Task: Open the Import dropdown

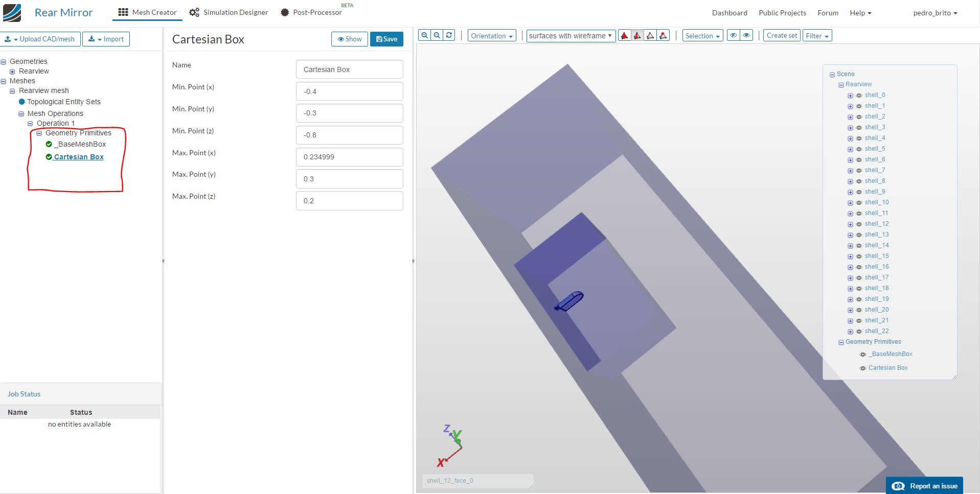Action: click(106, 39)
